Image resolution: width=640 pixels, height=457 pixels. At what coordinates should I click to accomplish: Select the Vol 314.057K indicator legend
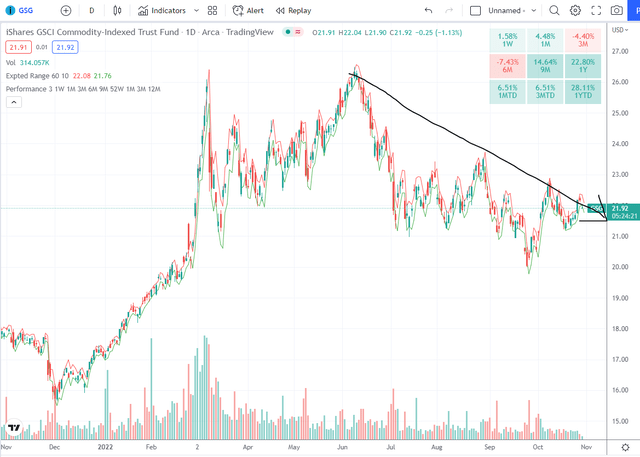(28, 62)
